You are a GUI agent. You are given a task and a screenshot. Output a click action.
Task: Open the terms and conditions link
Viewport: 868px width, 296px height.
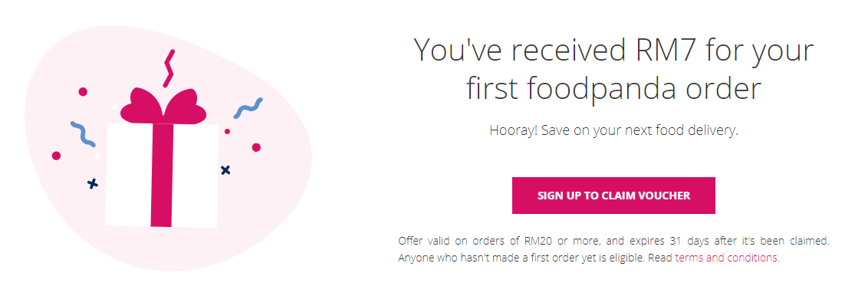[726, 258]
